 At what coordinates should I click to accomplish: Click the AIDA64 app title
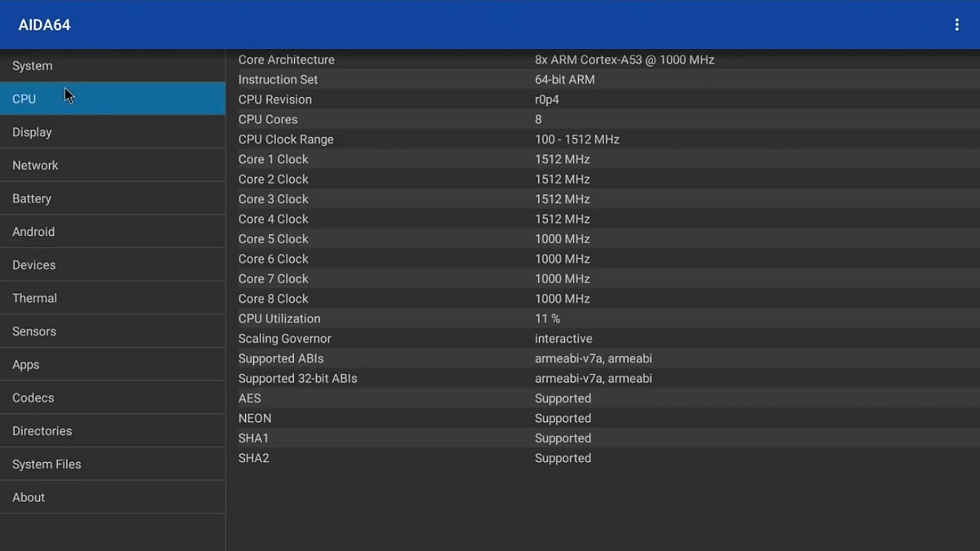[x=44, y=25]
